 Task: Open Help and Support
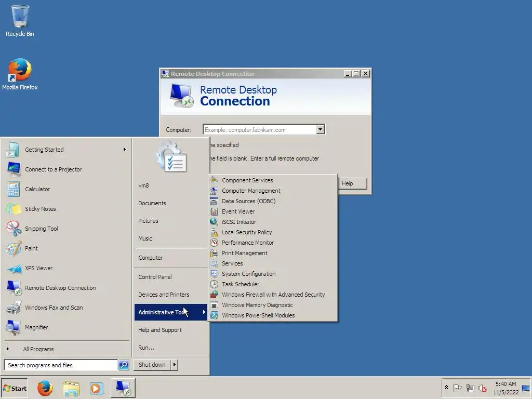pos(160,330)
